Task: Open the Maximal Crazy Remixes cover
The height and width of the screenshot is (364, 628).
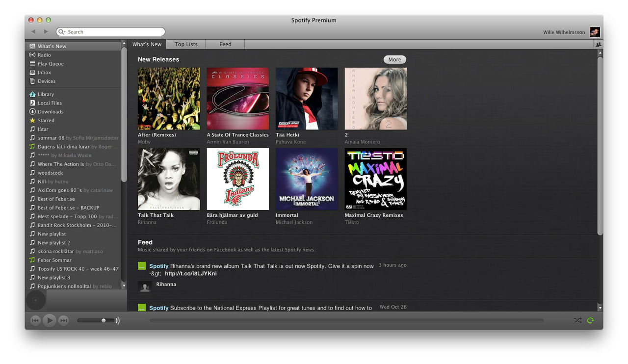Action: 375,179
